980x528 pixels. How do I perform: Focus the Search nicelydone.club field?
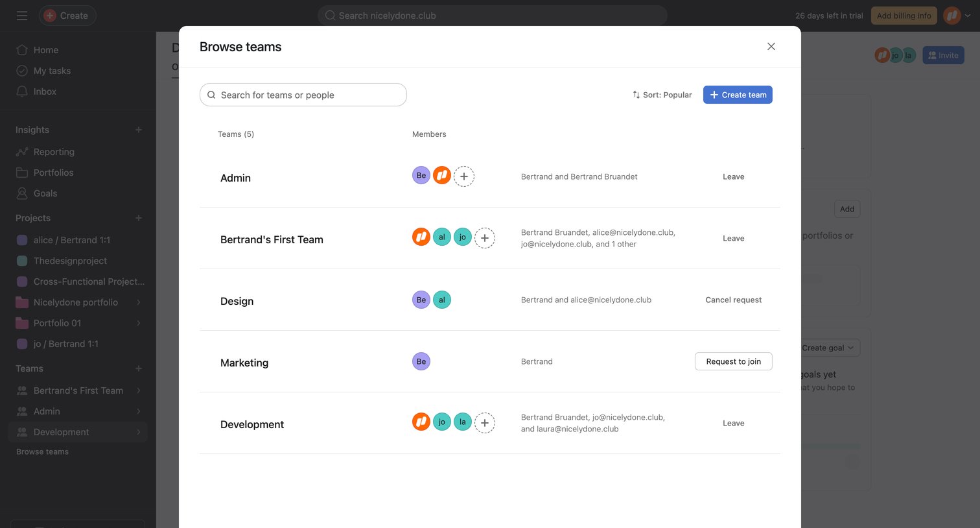[x=492, y=16]
